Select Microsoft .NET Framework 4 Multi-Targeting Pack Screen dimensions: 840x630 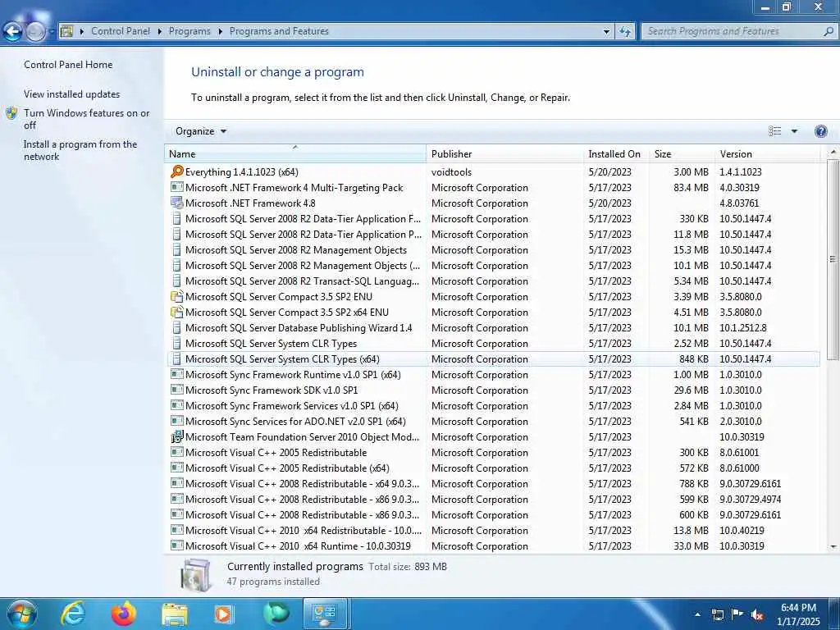pos(493,188)
